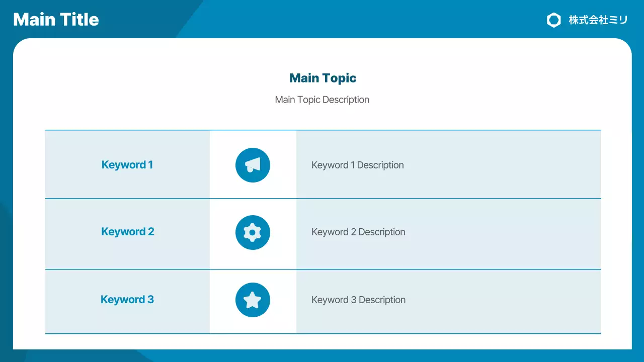Screen dimensions: 644x362
Task: Click the Keyword 2 label
Action: (128, 232)
